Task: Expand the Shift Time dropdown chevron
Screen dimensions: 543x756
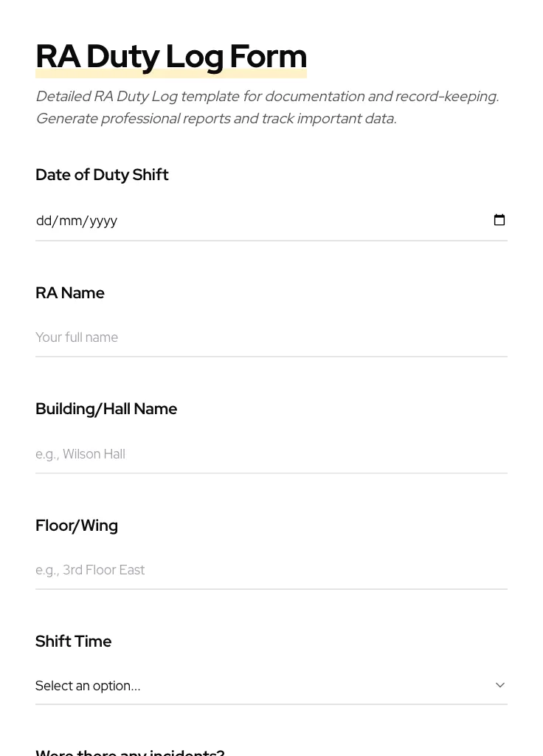Action: [500, 685]
